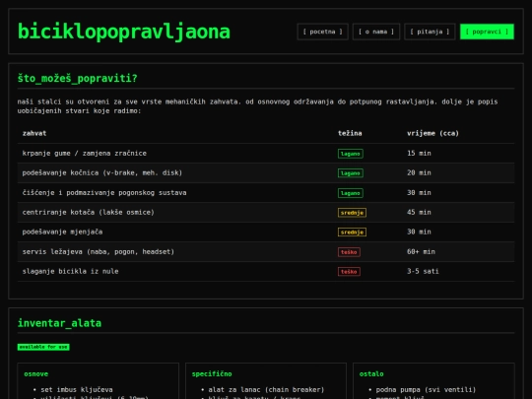Click the vrijeme (cca) column header
Viewport: 532px width, 399px height.
tap(432, 133)
